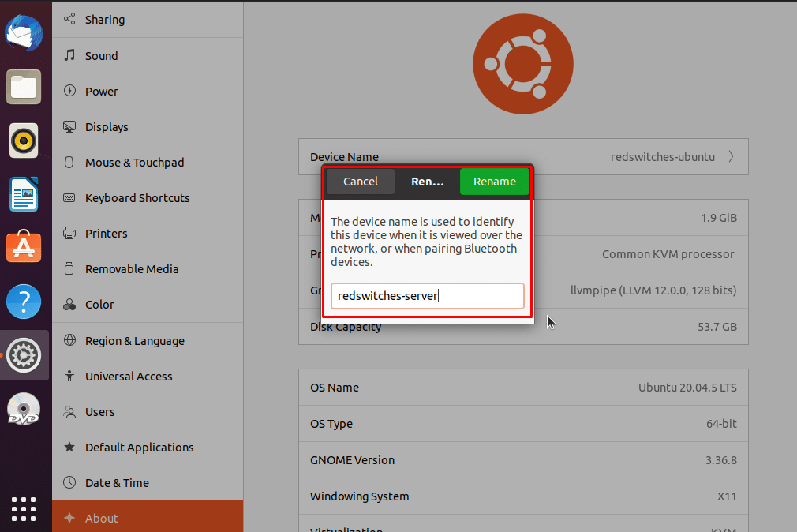The width and height of the screenshot is (797, 532).
Task: Open the Help question mark icon
Action: pyautogui.click(x=24, y=302)
